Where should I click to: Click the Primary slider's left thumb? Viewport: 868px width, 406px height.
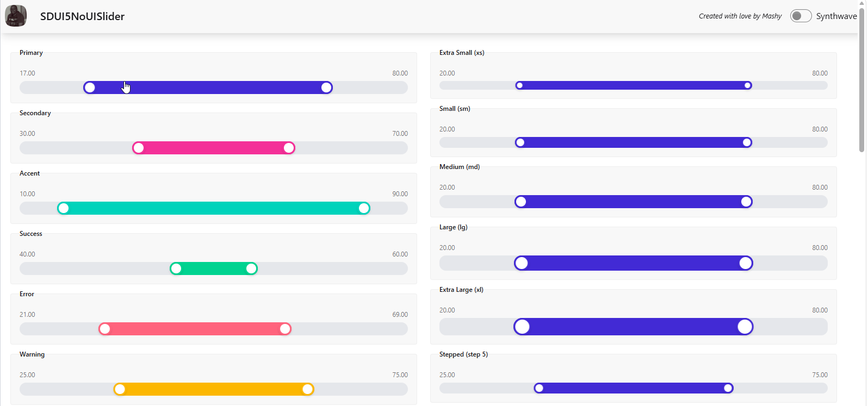click(90, 88)
